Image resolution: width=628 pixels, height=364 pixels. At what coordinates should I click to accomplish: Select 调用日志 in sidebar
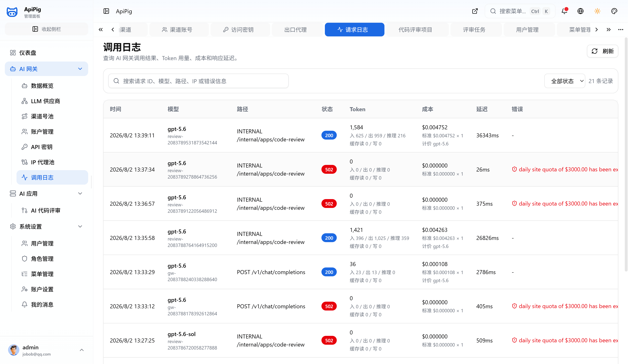pyautogui.click(x=52, y=178)
